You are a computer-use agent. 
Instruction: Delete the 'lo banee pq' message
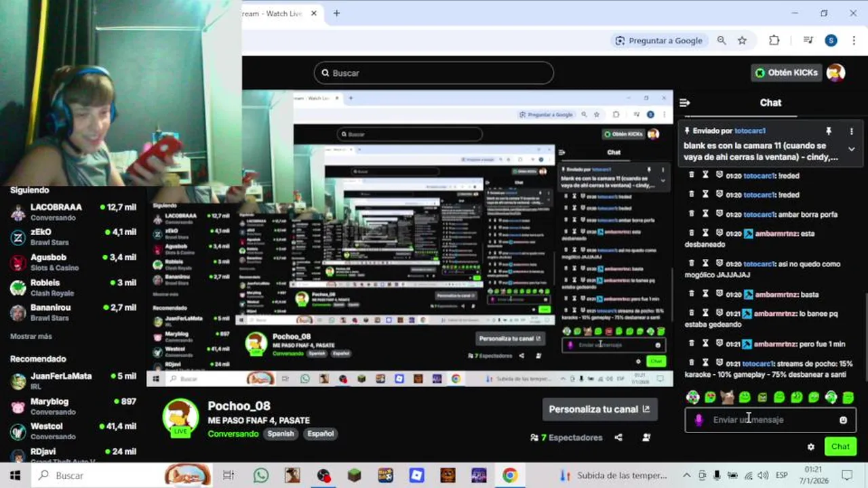[x=692, y=313]
